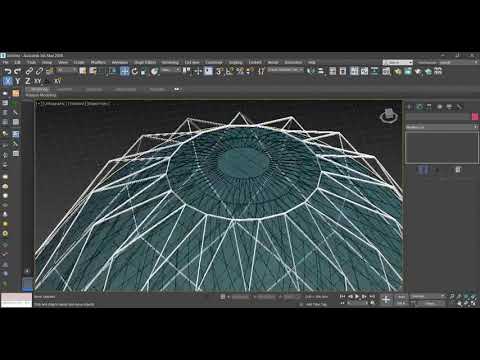Click the Undo arrow in main toolbar

pyautogui.click(x=8, y=71)
